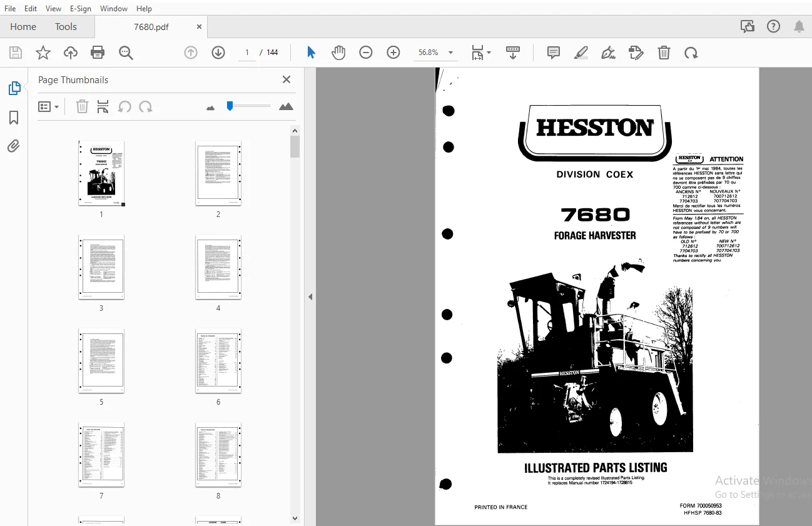Select the page 7 thumbnail
The image size is (812, 526).
click(x=101, y=455)
